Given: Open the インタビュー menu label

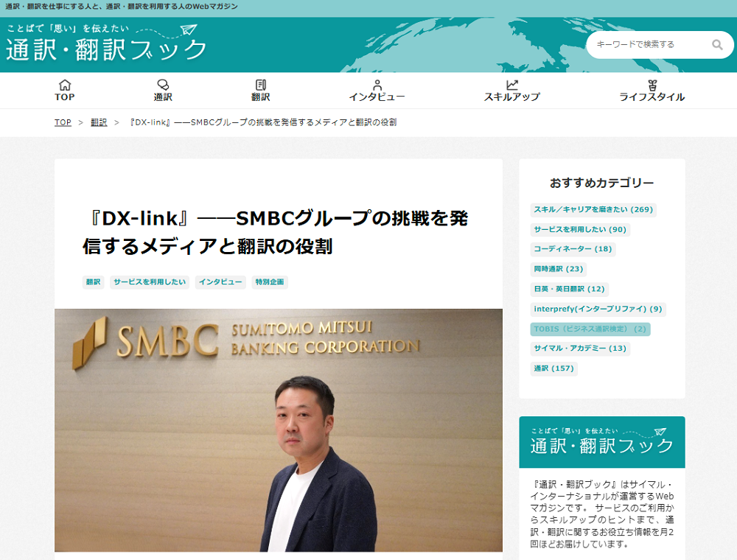Looking at the screenshot, I should pyautogui.click(x=377, y=97).
